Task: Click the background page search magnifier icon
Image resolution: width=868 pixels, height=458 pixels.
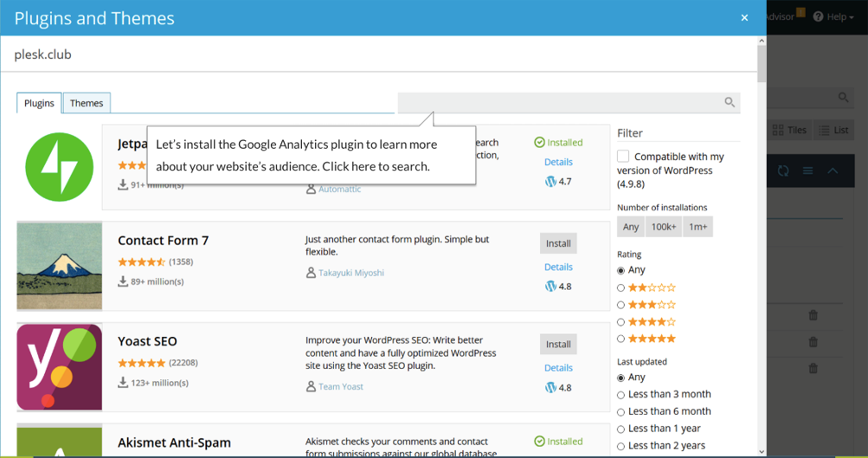Action: [x=843, y=98]
